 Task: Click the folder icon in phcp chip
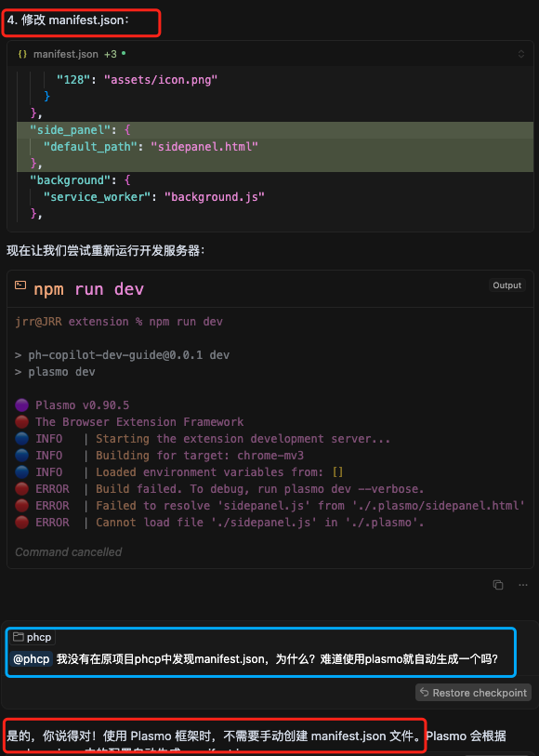[x=19, y=637]
